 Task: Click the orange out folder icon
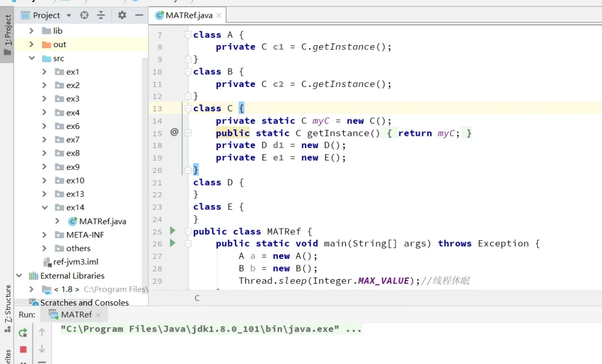tap(47, 44)
